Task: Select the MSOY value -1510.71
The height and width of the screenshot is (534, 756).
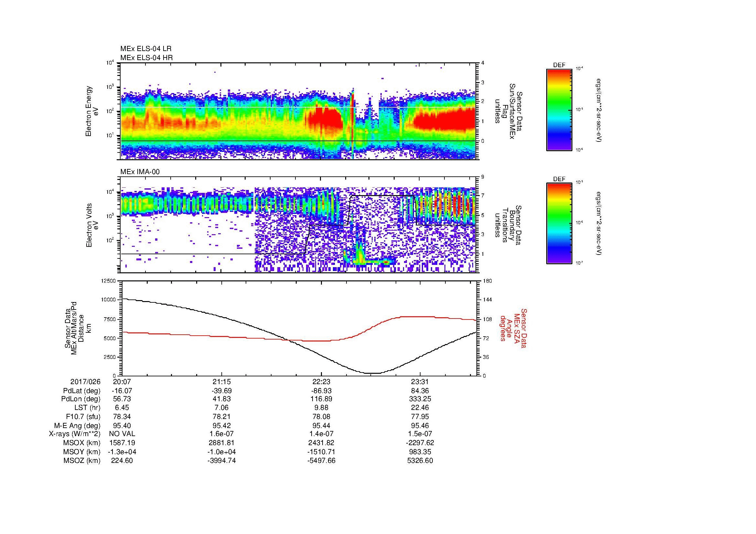Action: tap(321, 452)
